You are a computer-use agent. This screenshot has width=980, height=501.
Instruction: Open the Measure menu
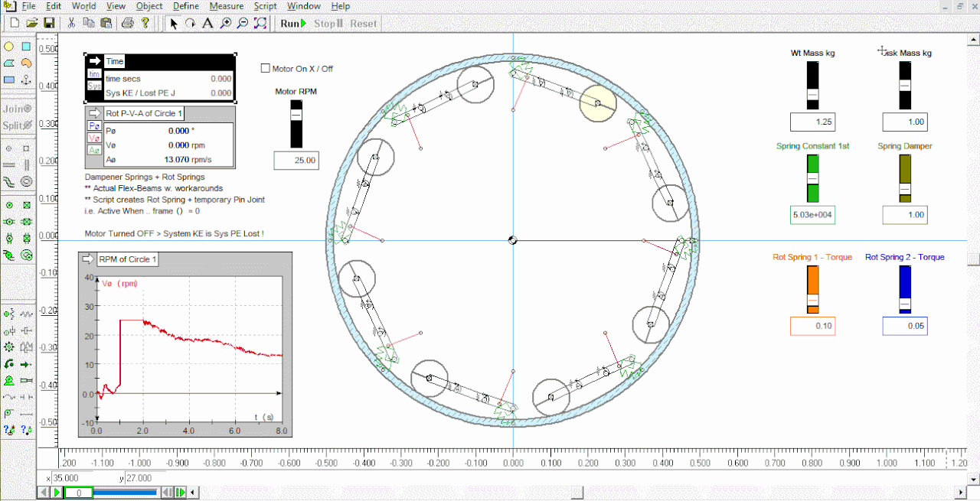click(x=227, y=6)
